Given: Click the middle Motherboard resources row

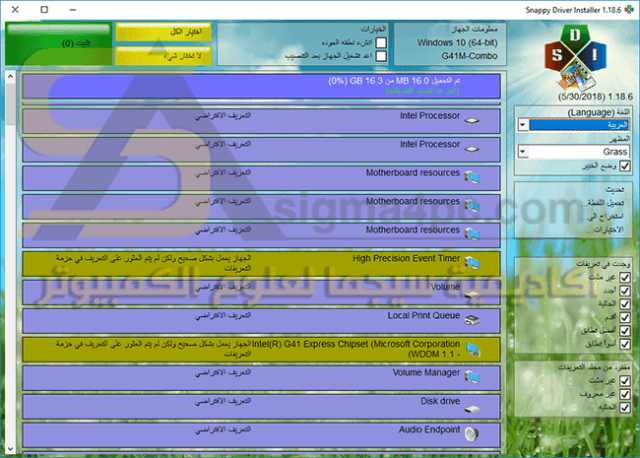Looking at the screenshot, I should (x=261, y=207).
